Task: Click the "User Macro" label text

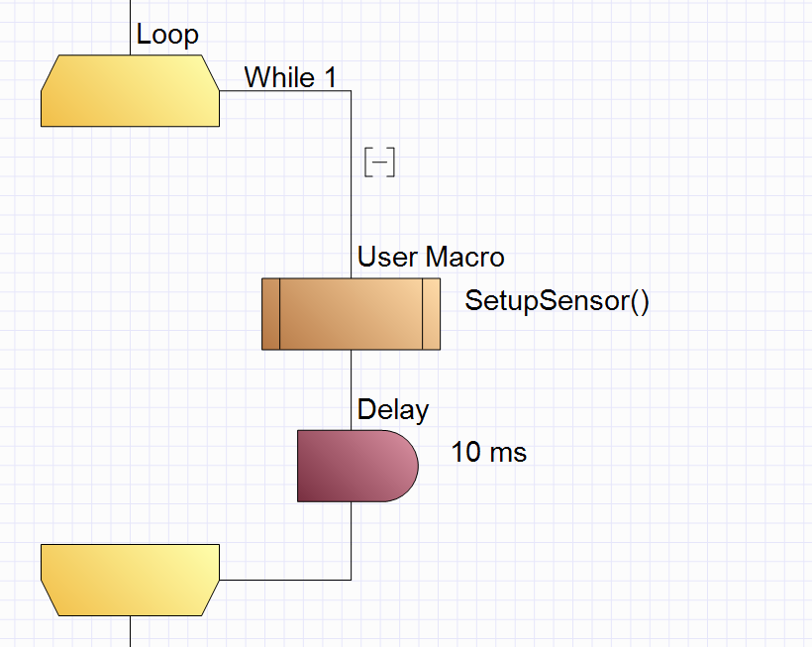Action: point(431,258)
